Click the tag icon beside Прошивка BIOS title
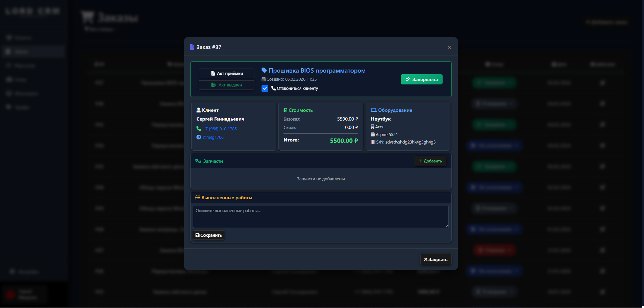Screen dimensions: 644x308 tap(264, 70)
